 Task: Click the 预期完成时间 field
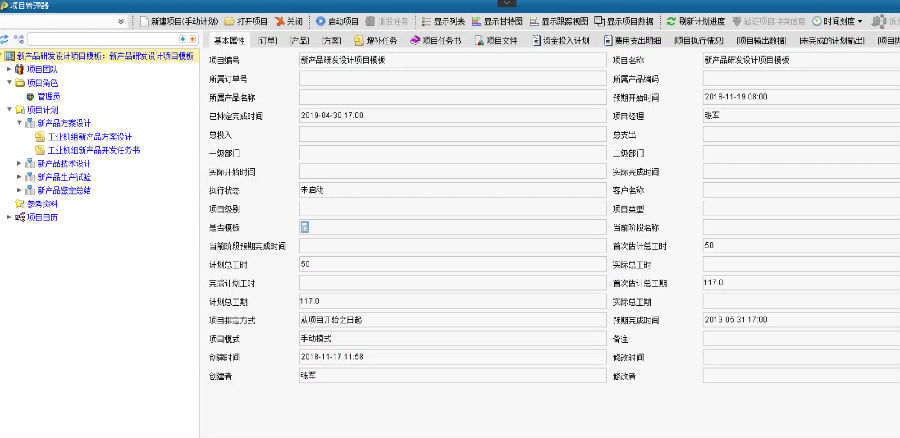[801, 320]
